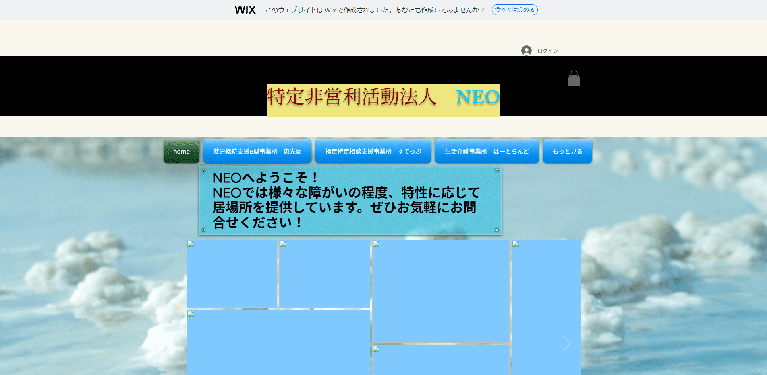This screenshot has height=375, width=767.
Task: Click the login avatar icon
Action: coord(526,50)
